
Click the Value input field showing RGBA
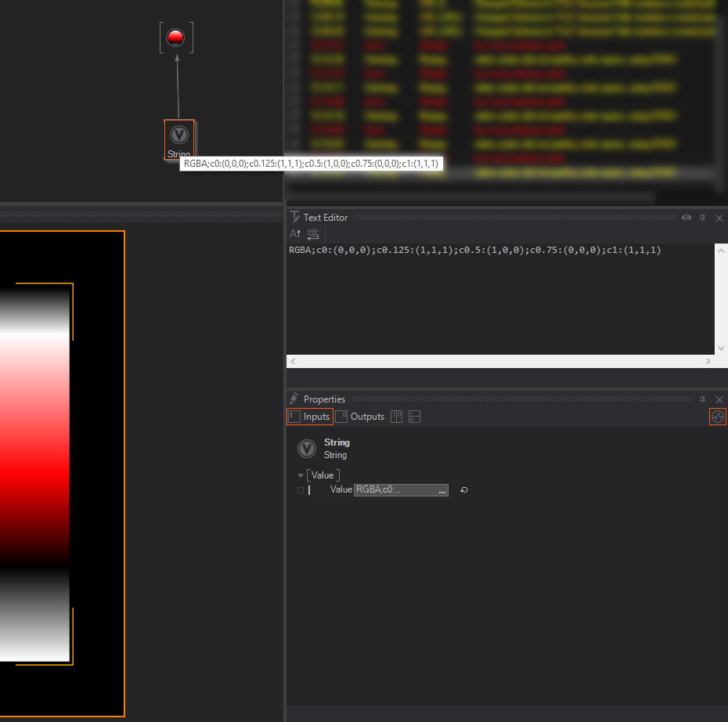pyautogui.click(x=395, y=490)
